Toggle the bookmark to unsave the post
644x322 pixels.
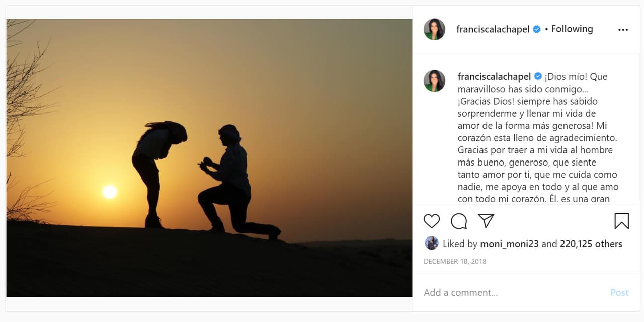tap(622, 221)
